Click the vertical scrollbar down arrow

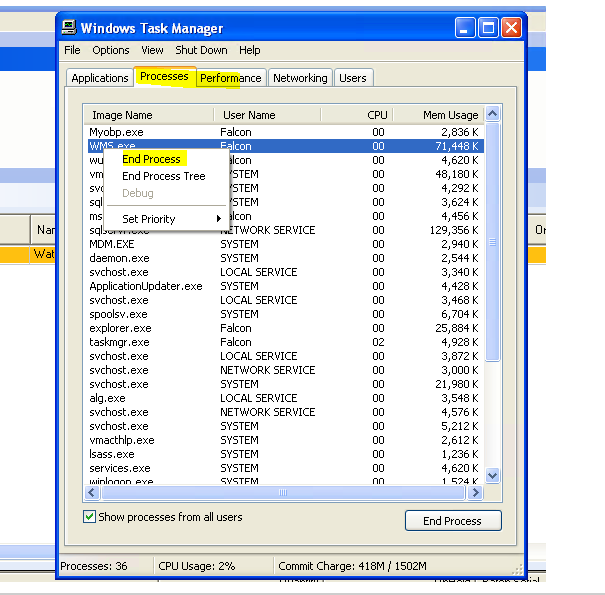[x=493, y=475]
